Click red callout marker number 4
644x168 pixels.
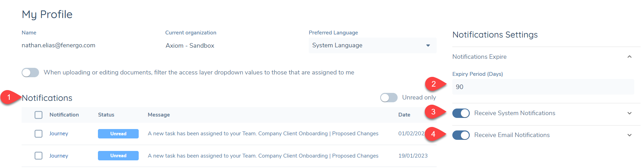[433, 134]
